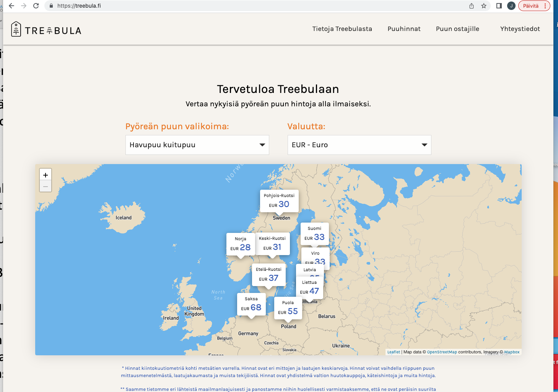The width and height of the screenshot is (558, 392).
Task: Select the Saksa EUR 68 price marker
Action: coord(251,304)
